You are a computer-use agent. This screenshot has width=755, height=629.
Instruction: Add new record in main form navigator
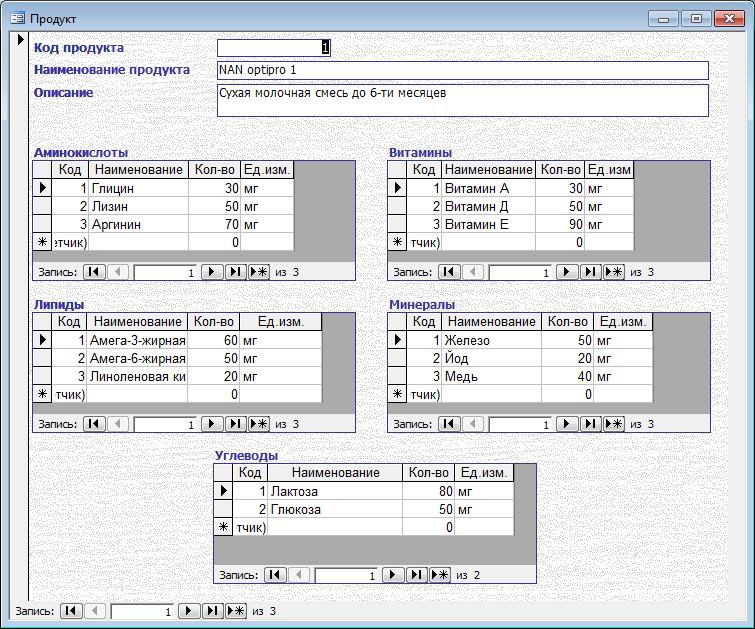tap(235, 610)
